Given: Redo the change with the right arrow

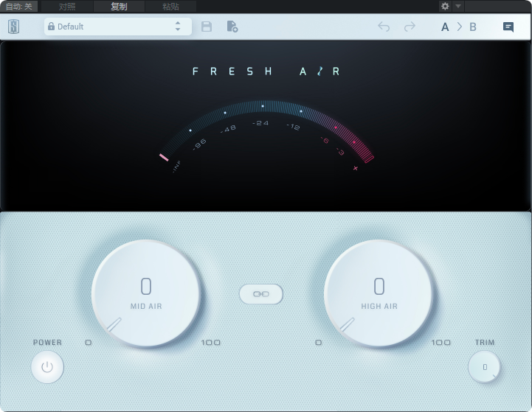Looking at the screenshot, I should point(410,27).
